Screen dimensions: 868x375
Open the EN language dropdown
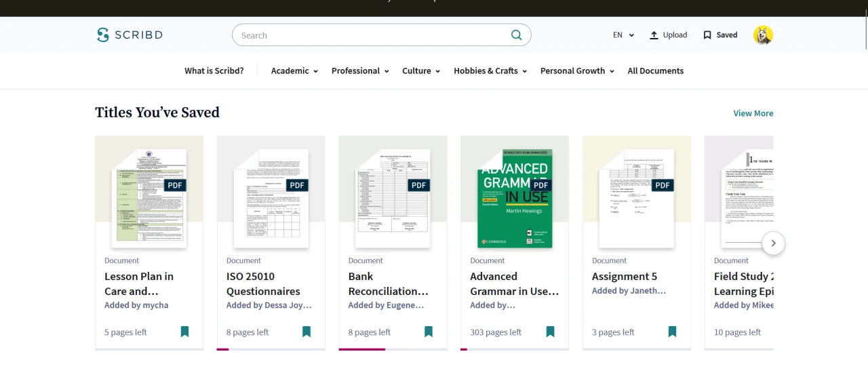(x=623, y=35)
